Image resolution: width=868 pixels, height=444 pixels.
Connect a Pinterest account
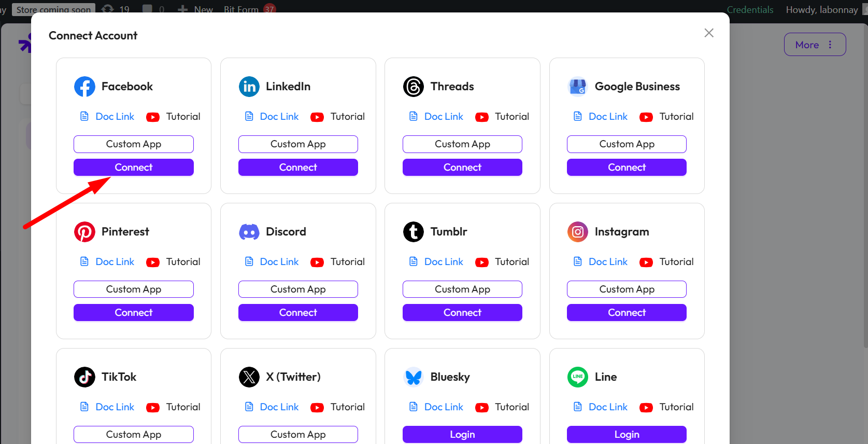[134, 313]
